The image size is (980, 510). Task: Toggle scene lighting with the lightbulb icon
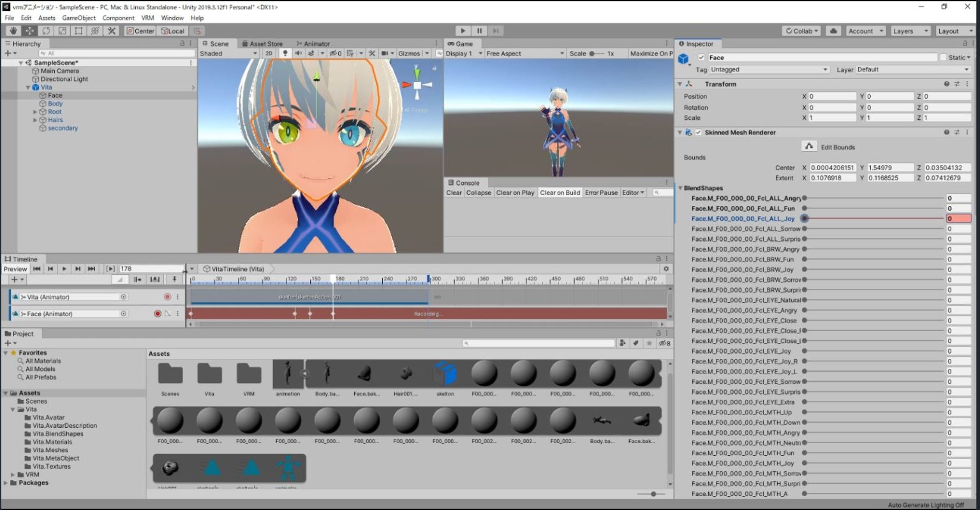285,54
